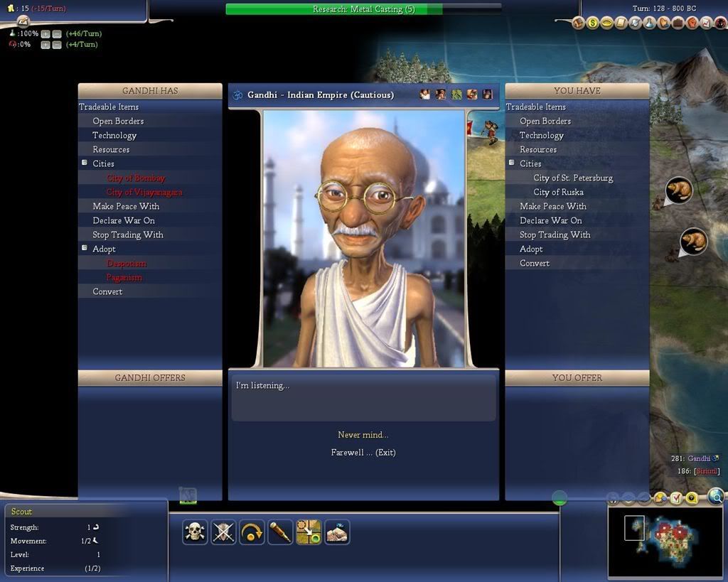
Task: Collapse Cities list under Gandhi Has
Action: [x=85, y=163]
